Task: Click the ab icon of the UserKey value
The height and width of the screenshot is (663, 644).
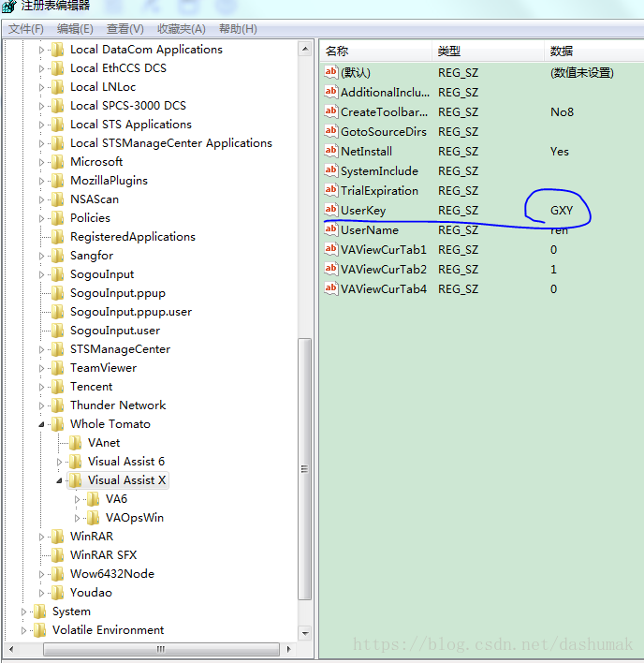Action: point(331,210)
